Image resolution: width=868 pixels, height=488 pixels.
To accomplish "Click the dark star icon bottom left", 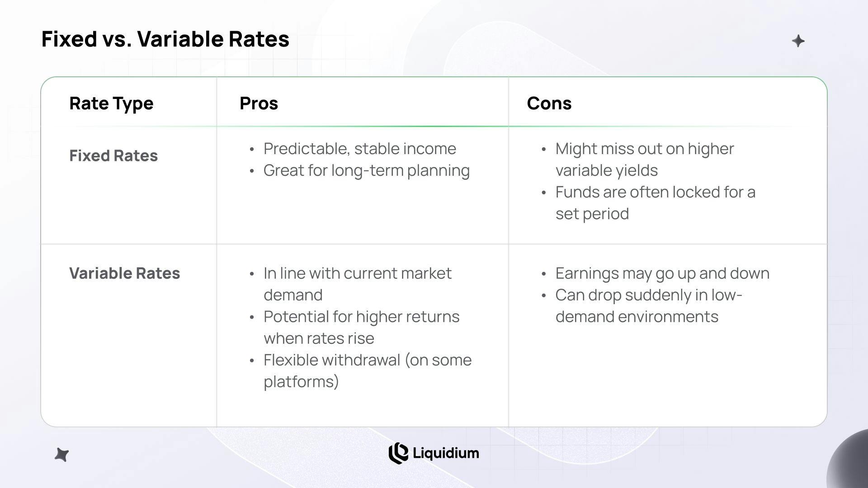I will point(61,455).
